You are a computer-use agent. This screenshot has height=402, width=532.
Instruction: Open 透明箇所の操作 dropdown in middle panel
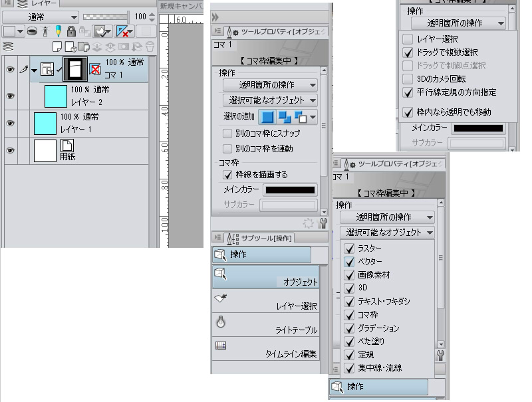click(270, 85)
